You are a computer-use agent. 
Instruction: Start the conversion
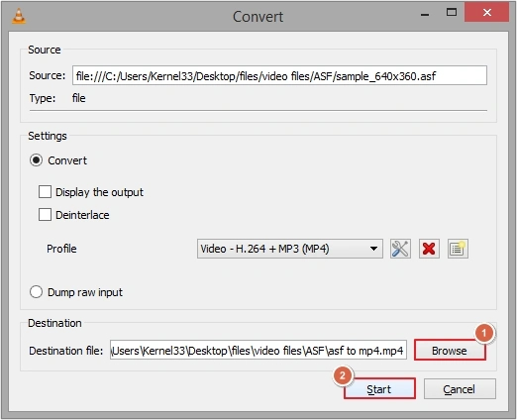coord(379,388)
